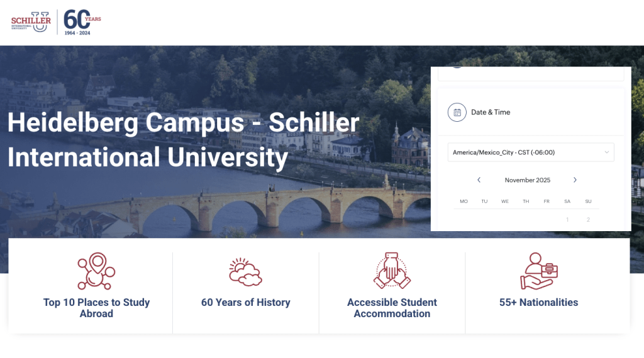Select Sunday the 2nd in the calendar

coord(588,220)
